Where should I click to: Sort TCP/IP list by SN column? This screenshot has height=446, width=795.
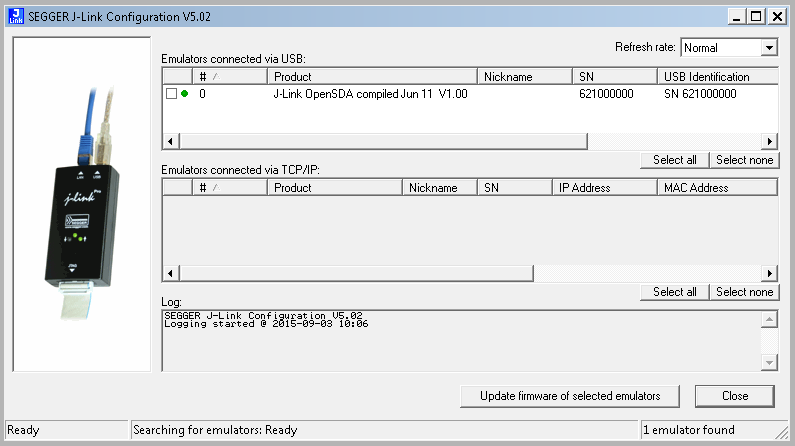click(x=515, y=188)
